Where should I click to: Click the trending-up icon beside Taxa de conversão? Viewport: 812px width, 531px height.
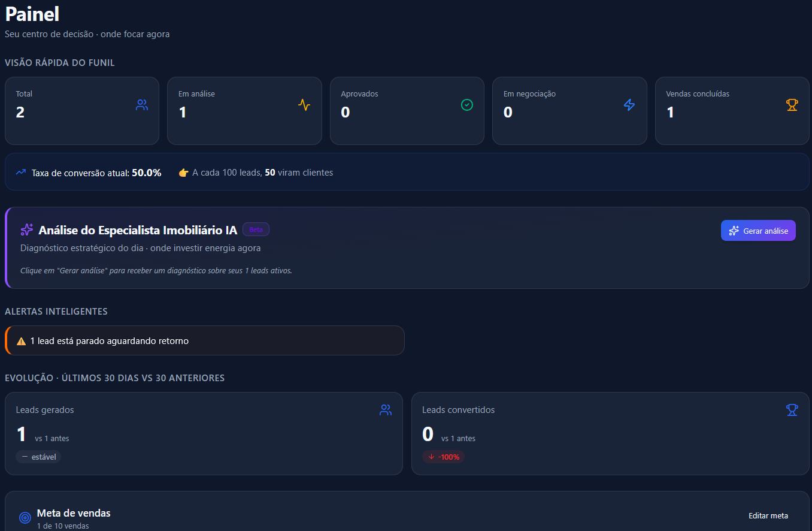(x=21, y=172)
